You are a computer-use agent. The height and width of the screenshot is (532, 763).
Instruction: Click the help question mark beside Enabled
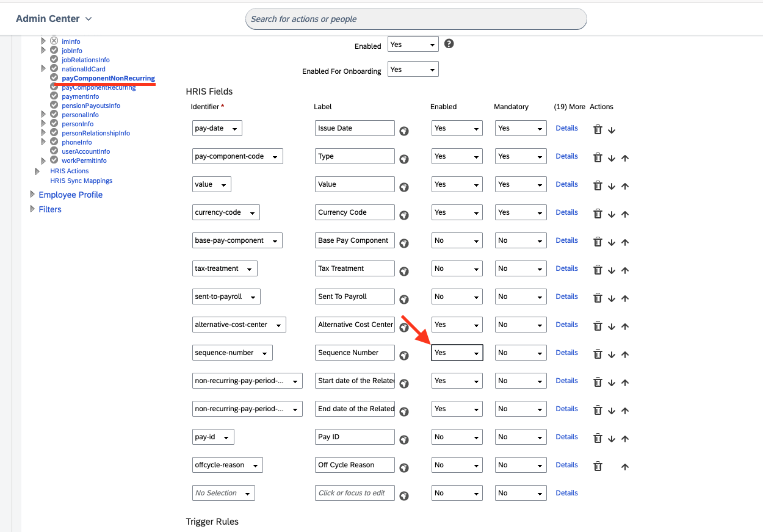(449, 44)
